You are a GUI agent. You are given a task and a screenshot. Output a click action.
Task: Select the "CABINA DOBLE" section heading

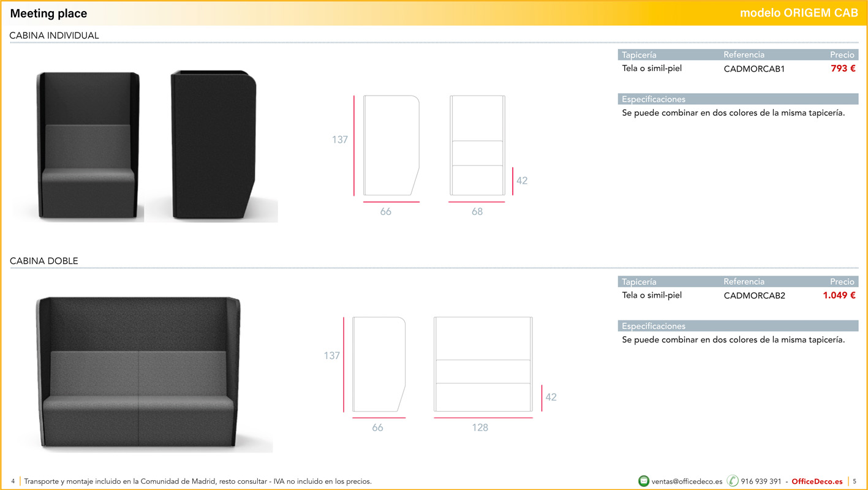click(44, 261)
